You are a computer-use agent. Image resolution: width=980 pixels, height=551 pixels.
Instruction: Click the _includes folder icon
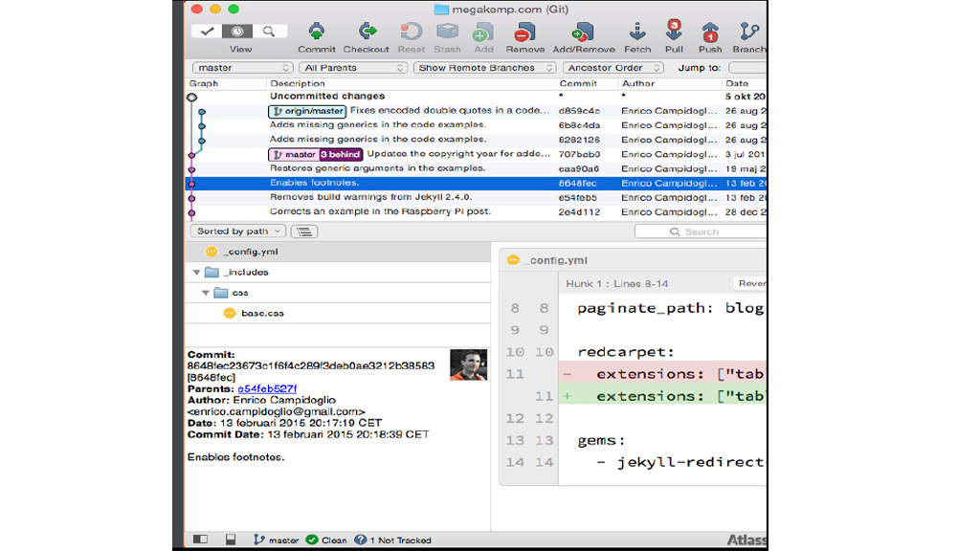point(212,272)
